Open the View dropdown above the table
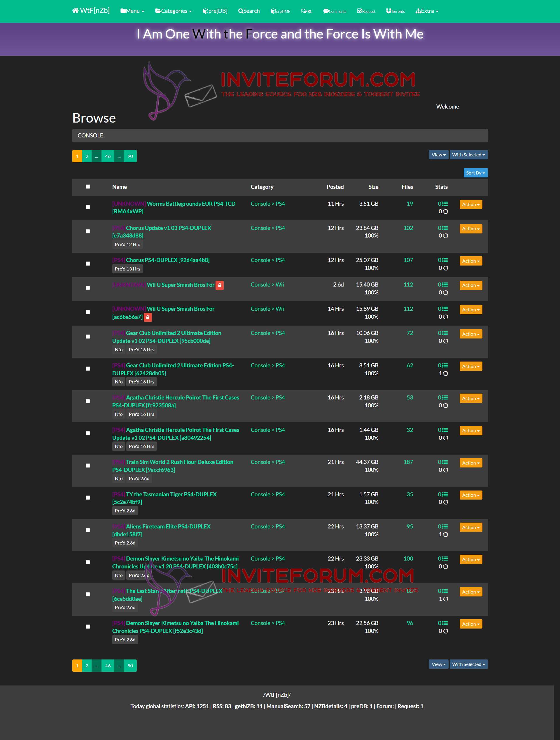The height and width of the screenshot is (740, 560). point(438,155)
